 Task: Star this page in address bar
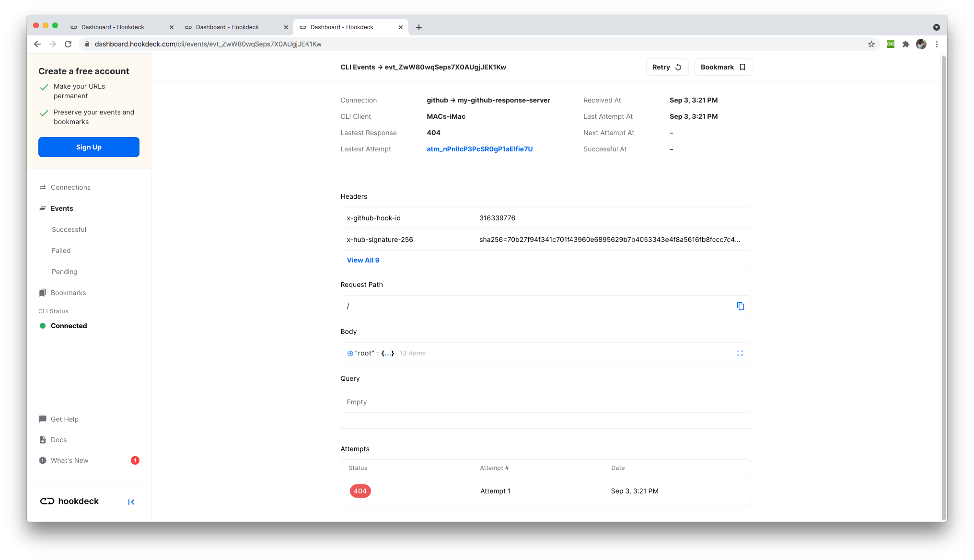coord(871,44)
